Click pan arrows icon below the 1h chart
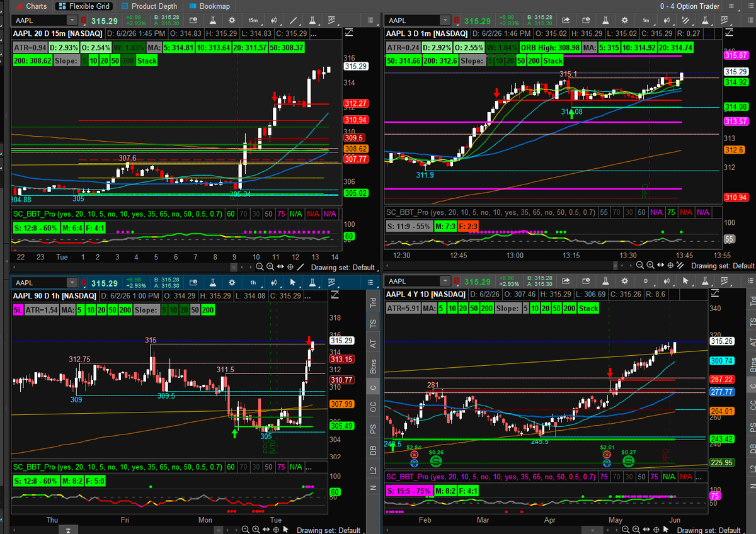Image resolution: width=756 pixels, height=534 pixels. (x=266, y=530)
